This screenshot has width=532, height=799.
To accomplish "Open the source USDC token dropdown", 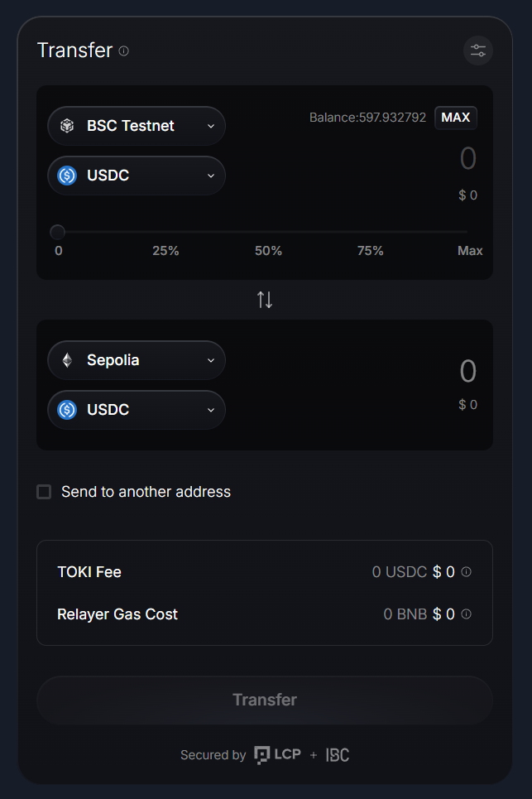I will [137, 176].
